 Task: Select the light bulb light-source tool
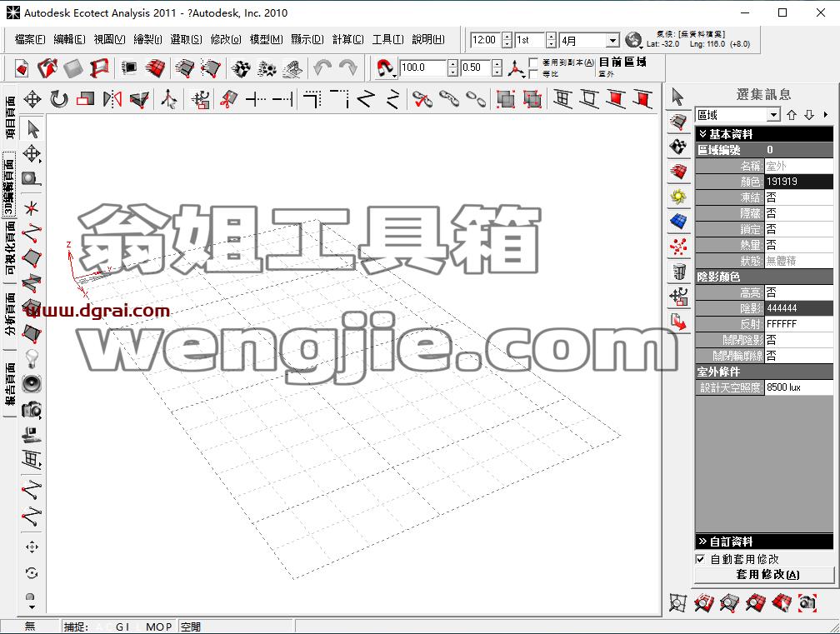point(32,357)
